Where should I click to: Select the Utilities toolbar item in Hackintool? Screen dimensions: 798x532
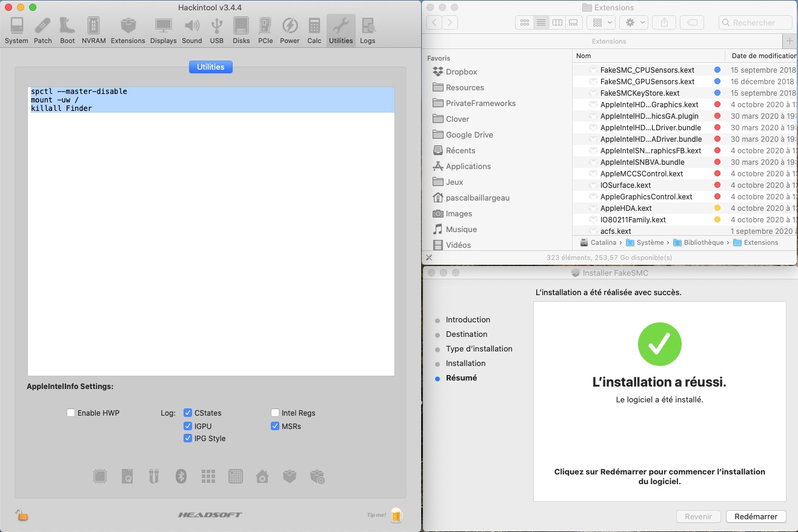tap(341, 30)
